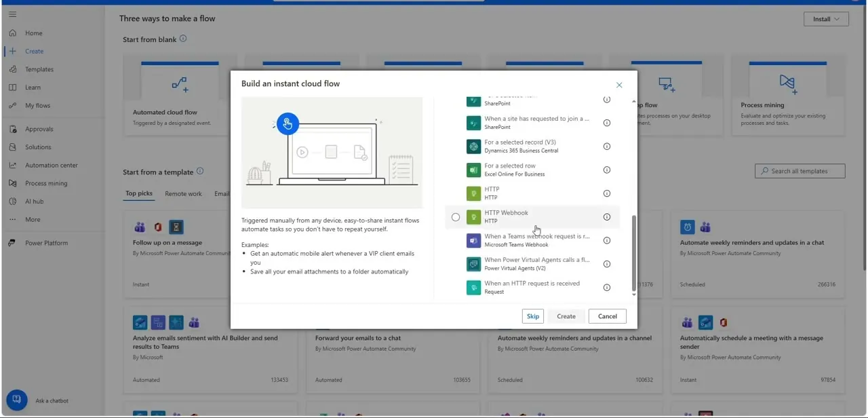Click the scrollbar down arrow in trigger list
This screenshot has width=868, height=418.
pos(634,294)
